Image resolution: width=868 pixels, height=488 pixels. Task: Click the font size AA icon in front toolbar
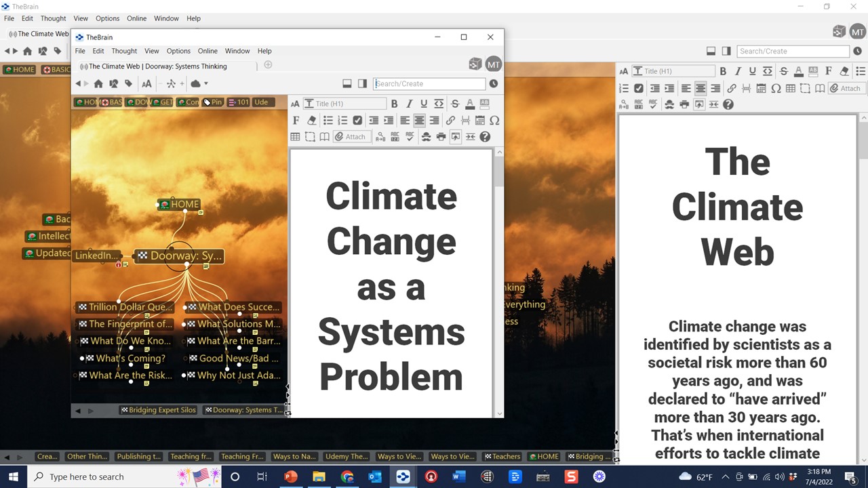click(x=146, y=84)
